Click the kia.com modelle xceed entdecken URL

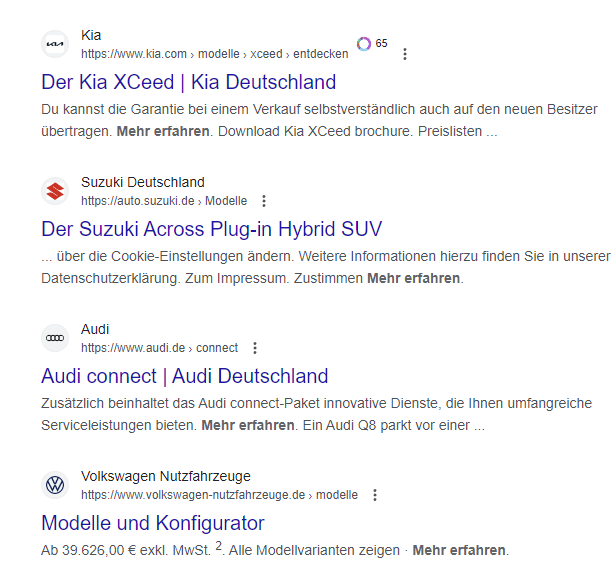214,54
